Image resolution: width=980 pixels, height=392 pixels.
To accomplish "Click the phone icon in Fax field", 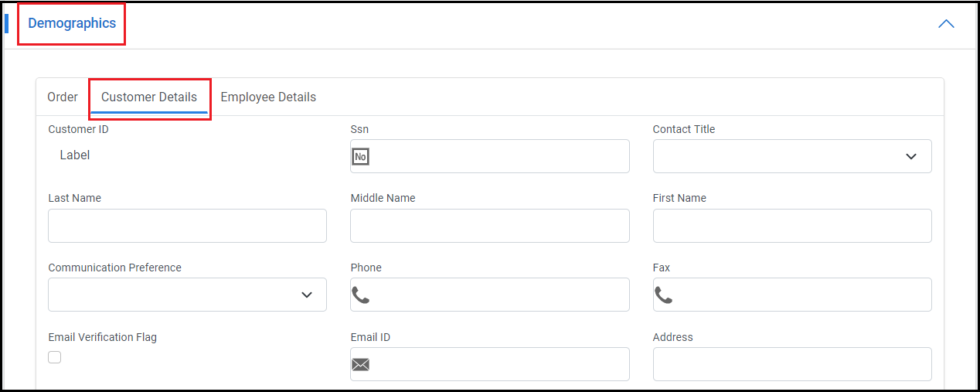I will coord(663,295).
